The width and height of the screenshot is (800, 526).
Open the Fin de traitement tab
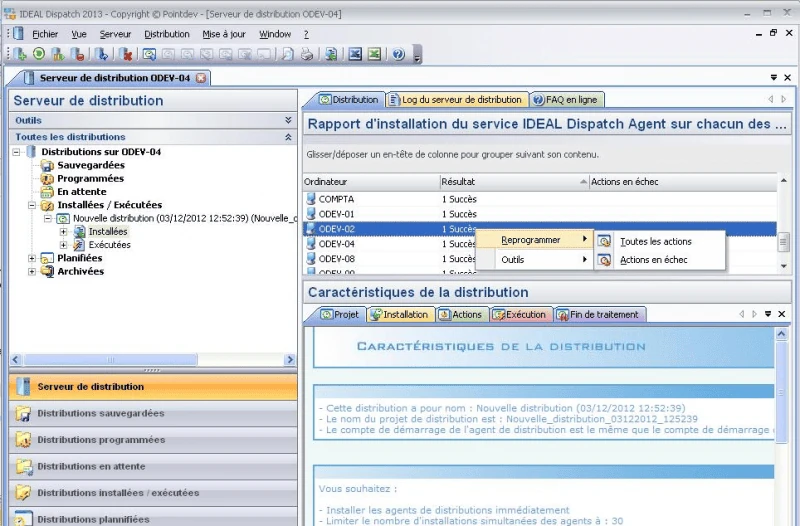coord(599,314)
